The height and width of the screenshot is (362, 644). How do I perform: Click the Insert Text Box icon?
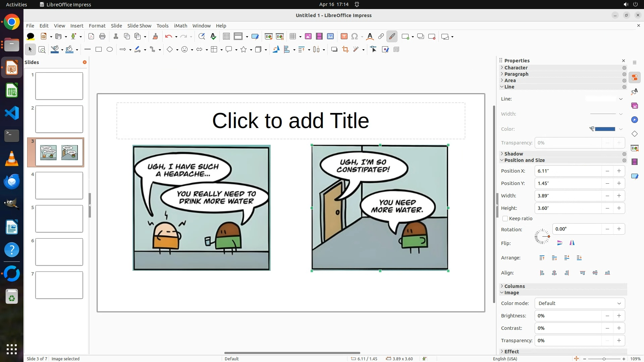344,37
